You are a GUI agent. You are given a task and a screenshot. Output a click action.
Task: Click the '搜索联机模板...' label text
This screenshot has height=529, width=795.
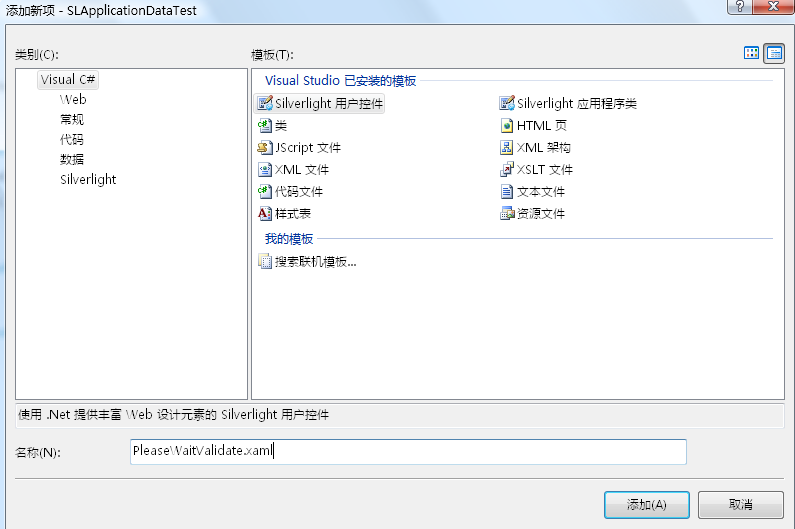click(316, 262)
